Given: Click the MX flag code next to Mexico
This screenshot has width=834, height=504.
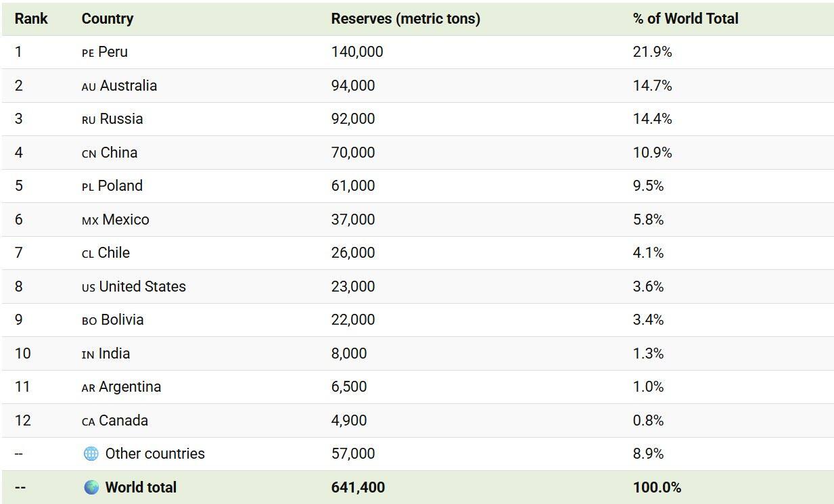Looking at the screenshot, I should pos(90,221).
